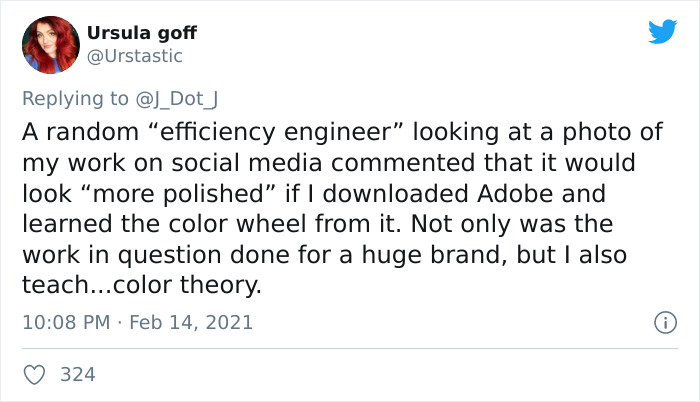Click Ursula goff's profile avatar
Viewport: 700px width, 402px height.
(50, 45)
